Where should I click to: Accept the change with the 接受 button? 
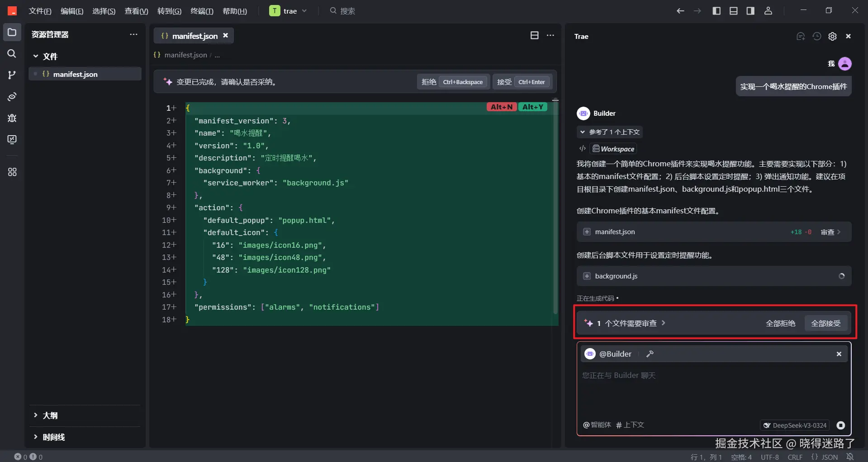522,82
